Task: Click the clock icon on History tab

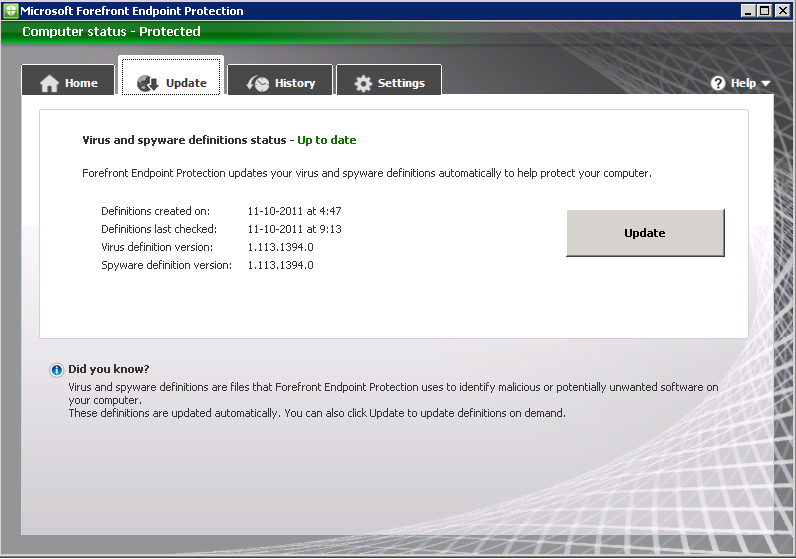Action: pos(258,83)
